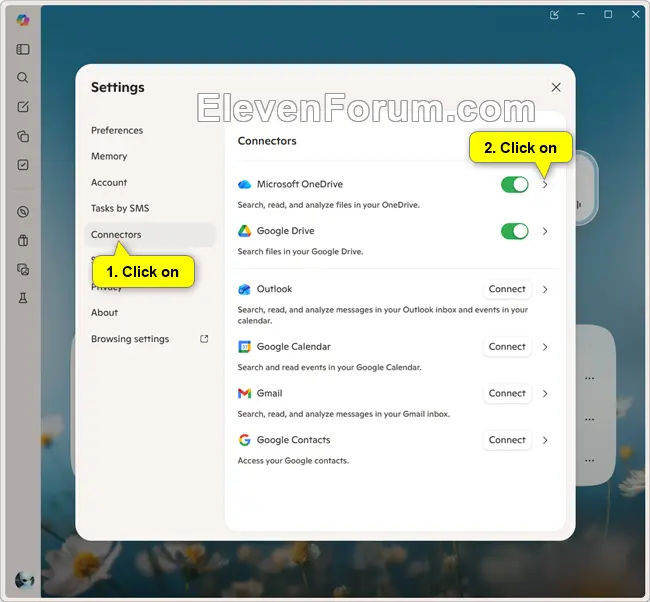
Task: Open Memory in the Settings menu
Action: 109,156
